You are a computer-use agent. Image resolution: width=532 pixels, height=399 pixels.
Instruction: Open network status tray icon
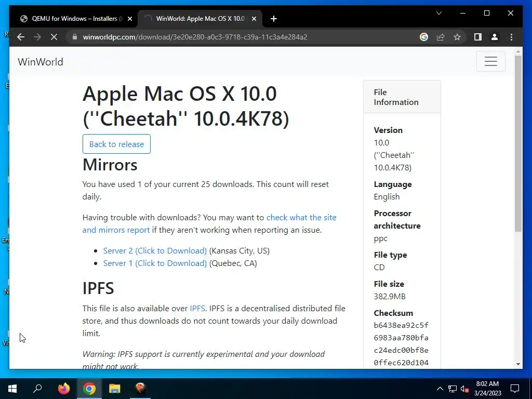point(453,389)
